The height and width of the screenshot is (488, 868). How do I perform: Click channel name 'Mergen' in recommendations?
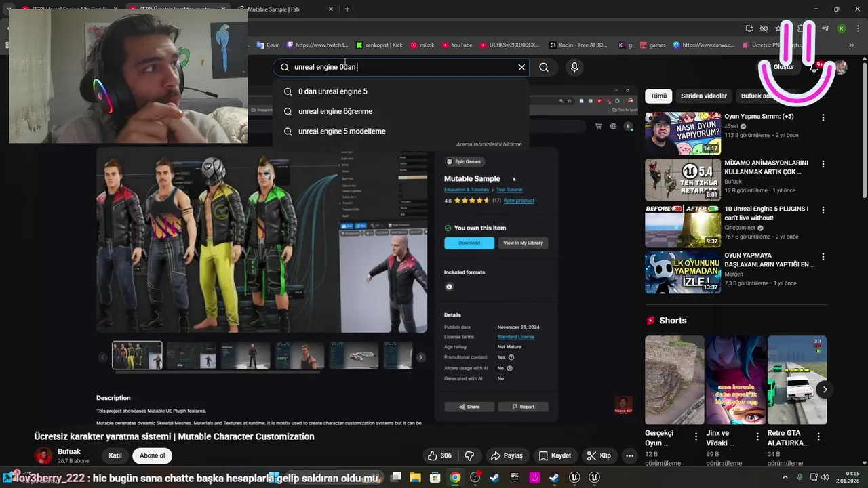[734, 274]
